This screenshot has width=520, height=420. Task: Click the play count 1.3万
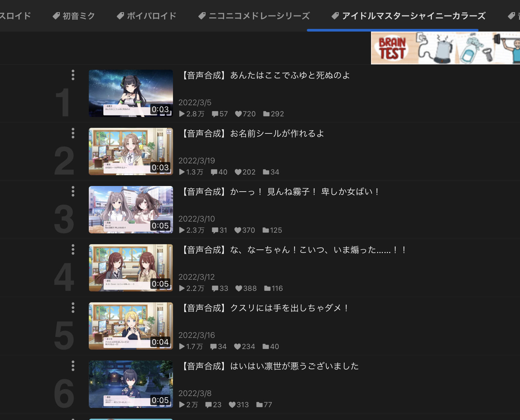(191, 172)
